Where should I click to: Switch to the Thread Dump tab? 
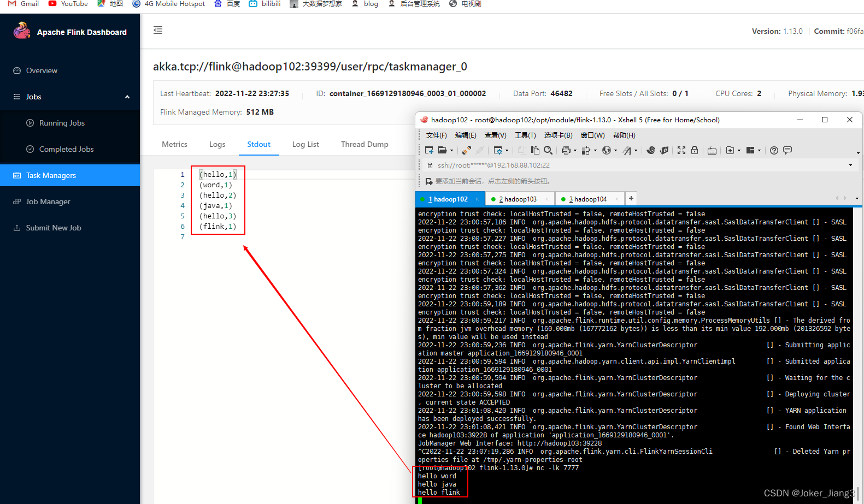(365, 144)
